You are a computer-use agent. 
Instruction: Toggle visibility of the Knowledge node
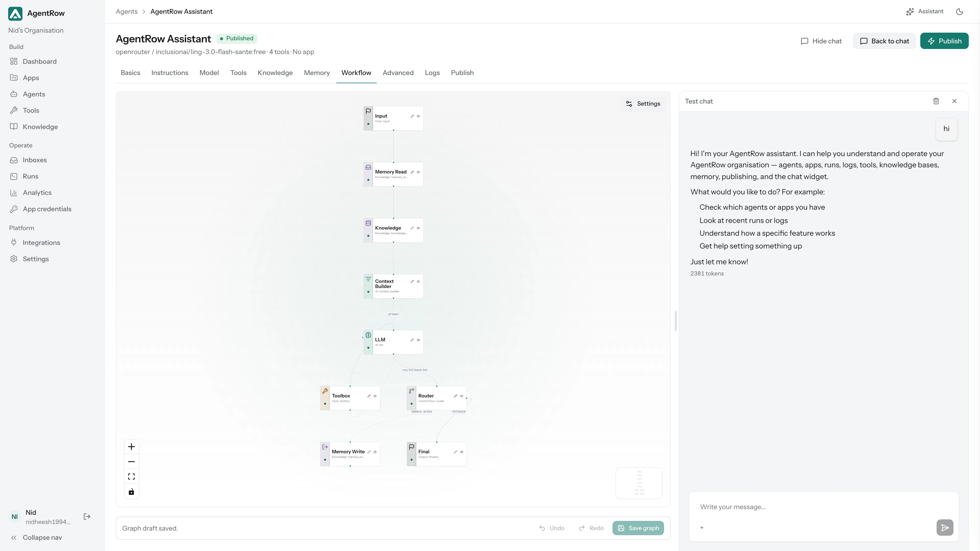click(x=418, y=228)
